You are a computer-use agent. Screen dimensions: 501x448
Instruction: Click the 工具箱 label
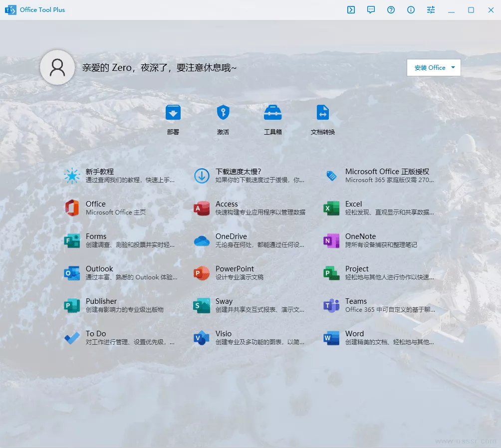click(273, 132)
